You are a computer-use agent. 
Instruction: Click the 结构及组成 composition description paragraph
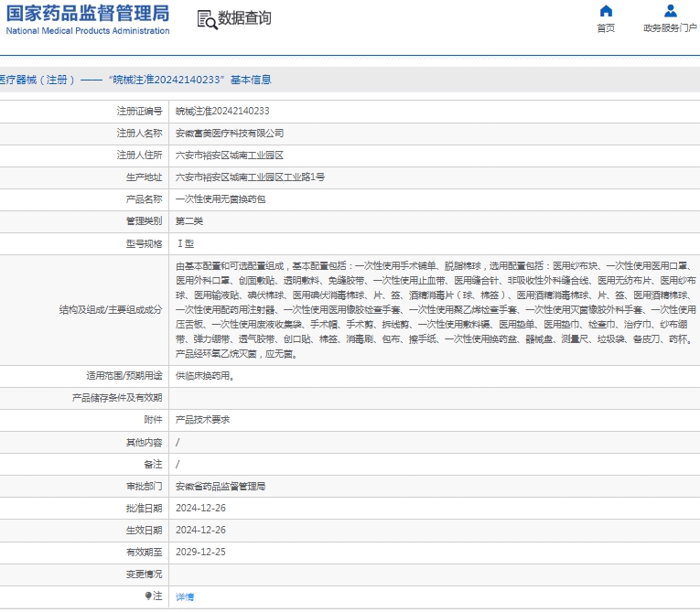click(x=436, y=310)
